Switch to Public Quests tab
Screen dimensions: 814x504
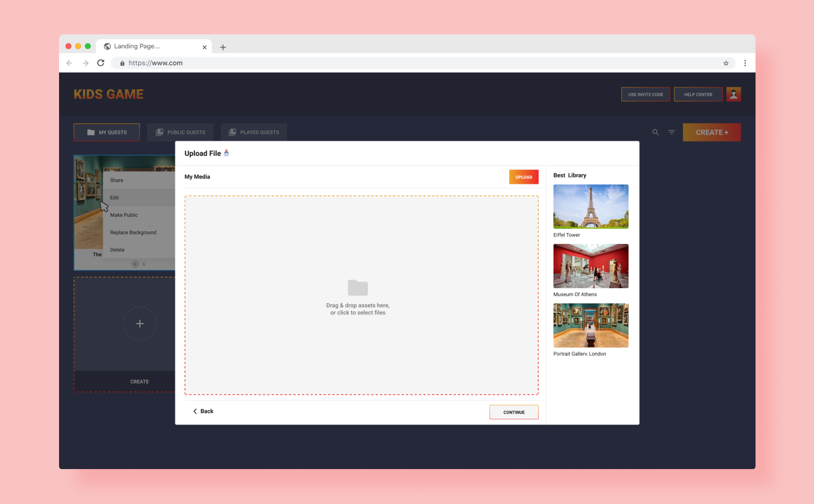180,132
